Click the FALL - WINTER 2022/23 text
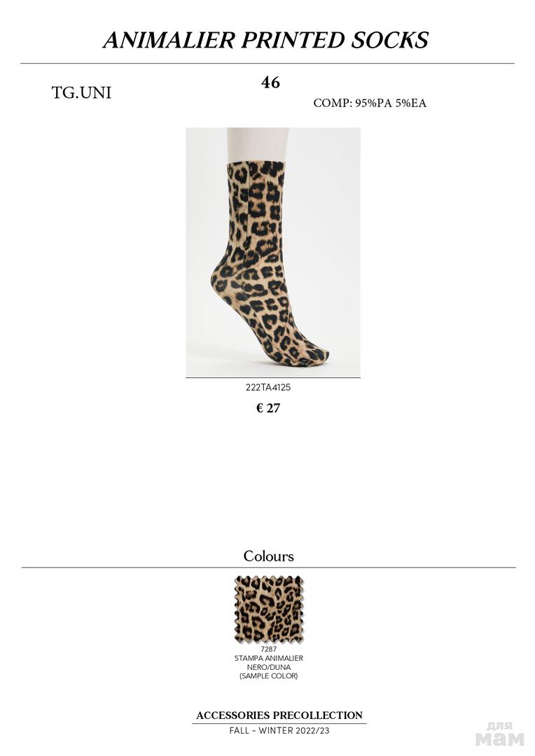The width and height of the screenshot is (535, 756). 279,730
